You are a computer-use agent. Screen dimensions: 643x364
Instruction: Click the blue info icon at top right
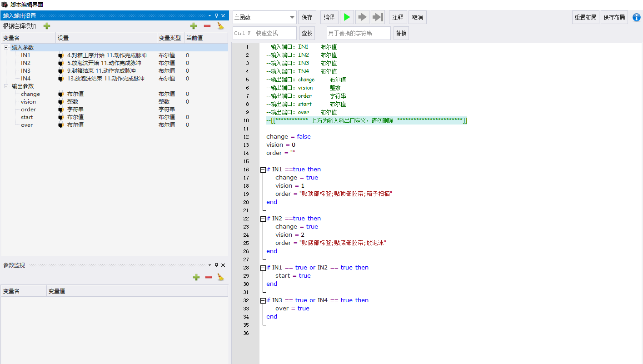pyautogui.click(x=637, y=17)
